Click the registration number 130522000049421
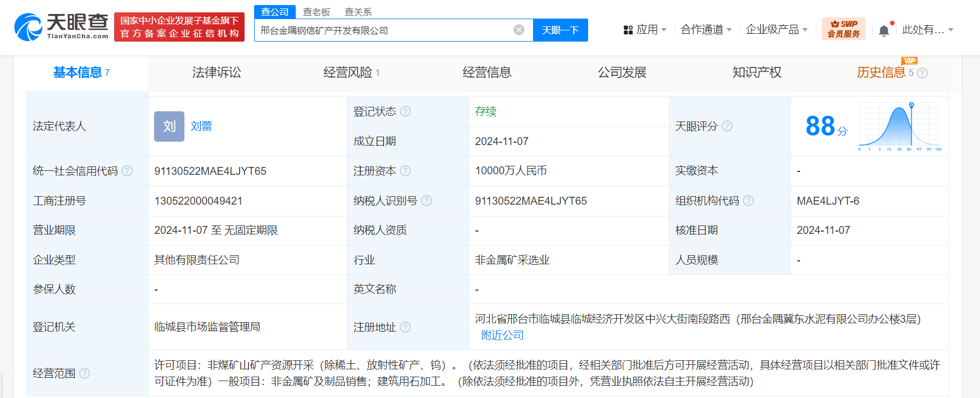The height and width of the screenshot is (398, 980). (x=198, y=201)
